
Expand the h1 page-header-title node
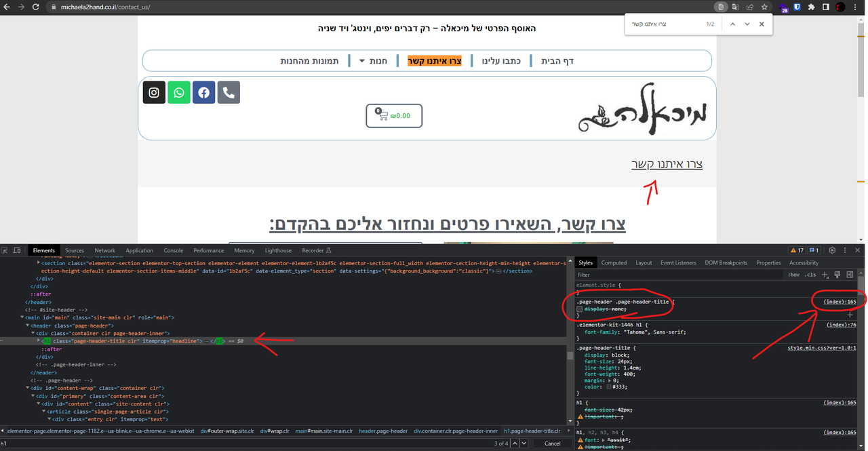39,340
